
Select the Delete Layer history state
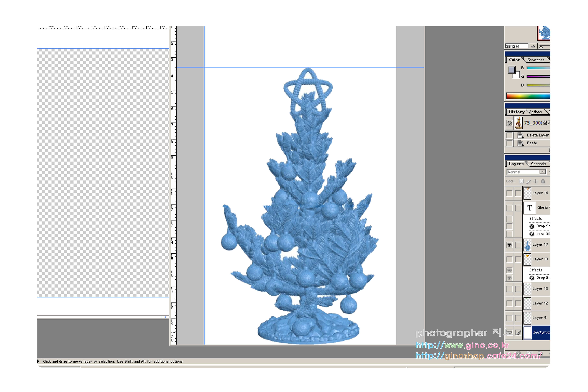point(537,135)
